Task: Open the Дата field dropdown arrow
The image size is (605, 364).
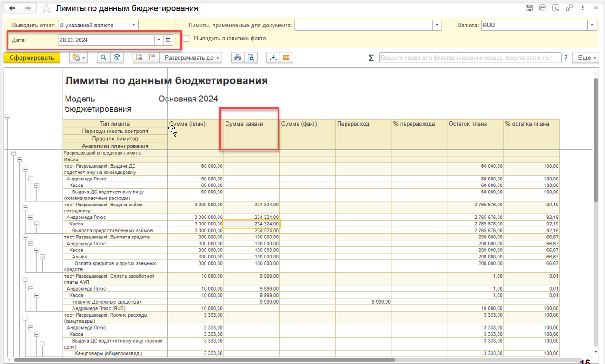Action: [159, 40]
